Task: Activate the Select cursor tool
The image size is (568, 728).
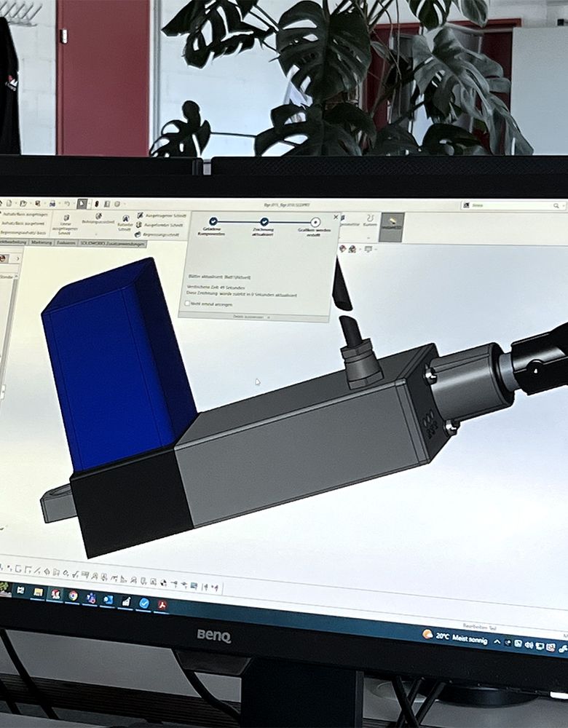Action: [x=82, y=204]
